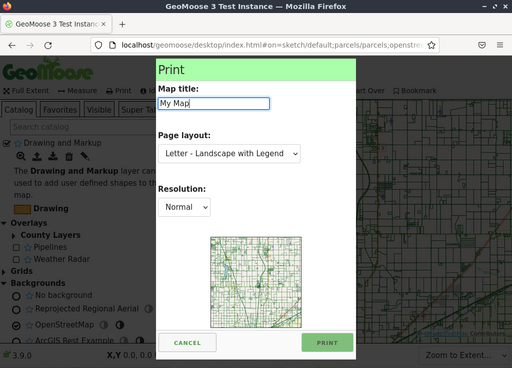This screenshot has width=512, height=368.
Task: Favorite the Drawing and Markup layer star
Action: pos(18,143)
